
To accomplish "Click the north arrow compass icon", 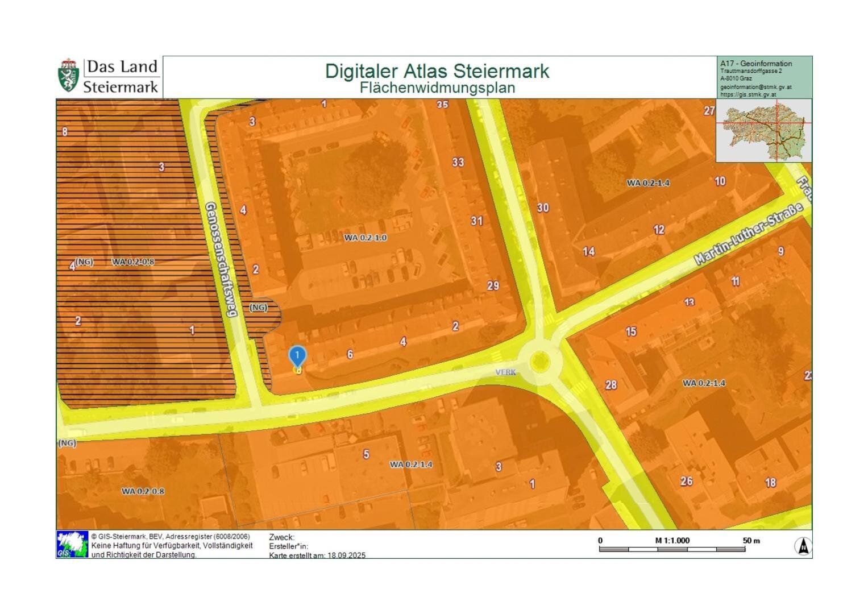I will 803,546.
